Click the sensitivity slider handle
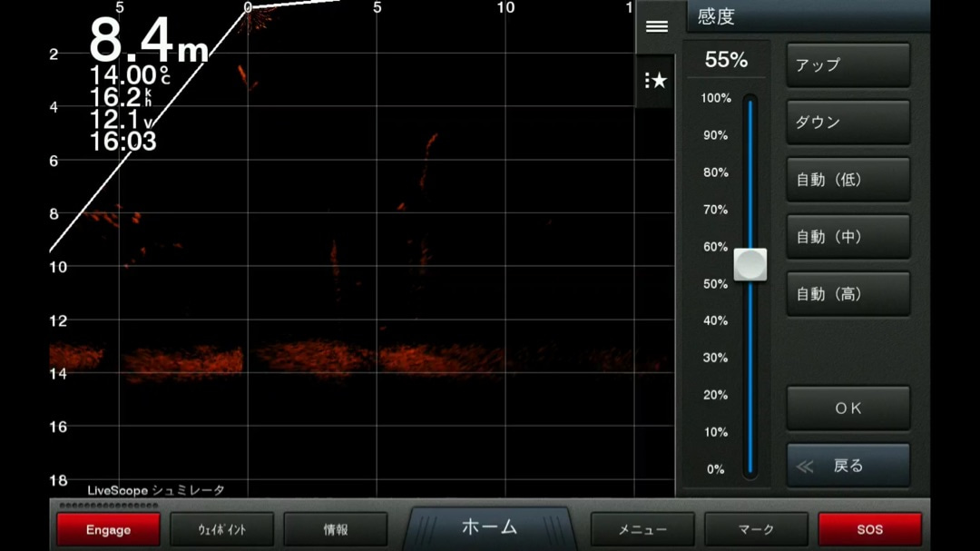980x551 pixels. [750, 265]
